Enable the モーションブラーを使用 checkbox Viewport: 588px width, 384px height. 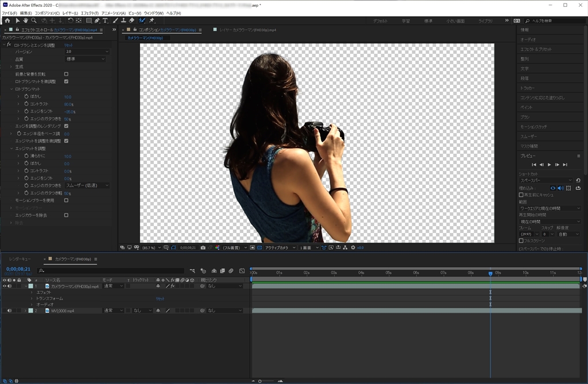click(x=66, y=200)
